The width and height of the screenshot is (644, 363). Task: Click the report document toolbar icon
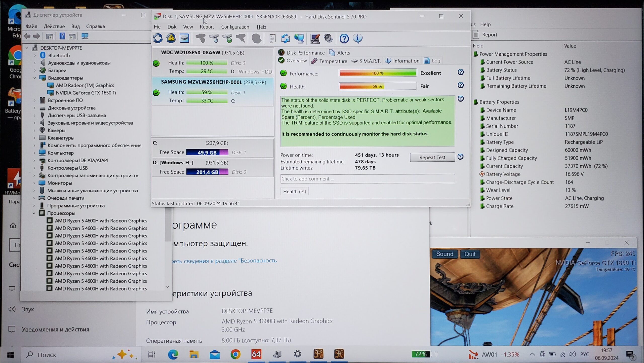tap(272, 39)
